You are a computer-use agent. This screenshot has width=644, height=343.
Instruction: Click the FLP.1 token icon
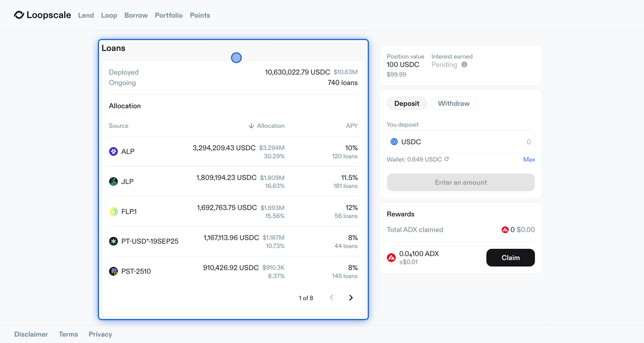(x=113, y=212)
